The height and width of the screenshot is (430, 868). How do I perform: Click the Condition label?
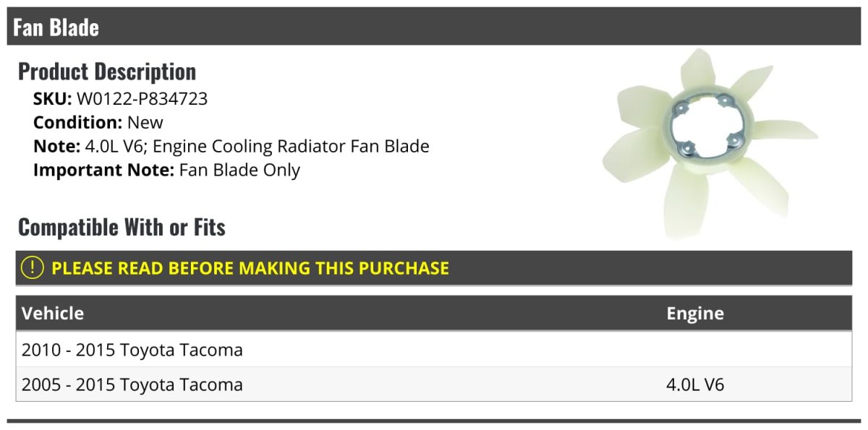click(x=77, y=123)
